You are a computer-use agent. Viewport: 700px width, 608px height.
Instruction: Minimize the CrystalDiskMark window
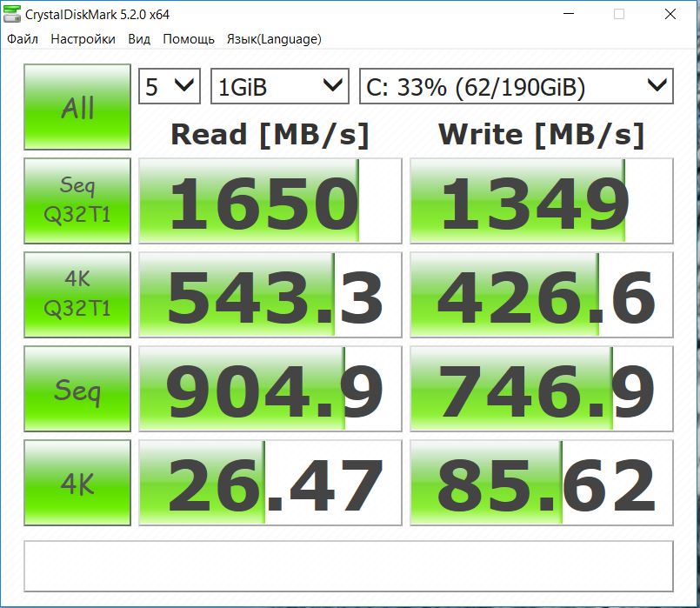pyautogui.click(x=569, y=14)
